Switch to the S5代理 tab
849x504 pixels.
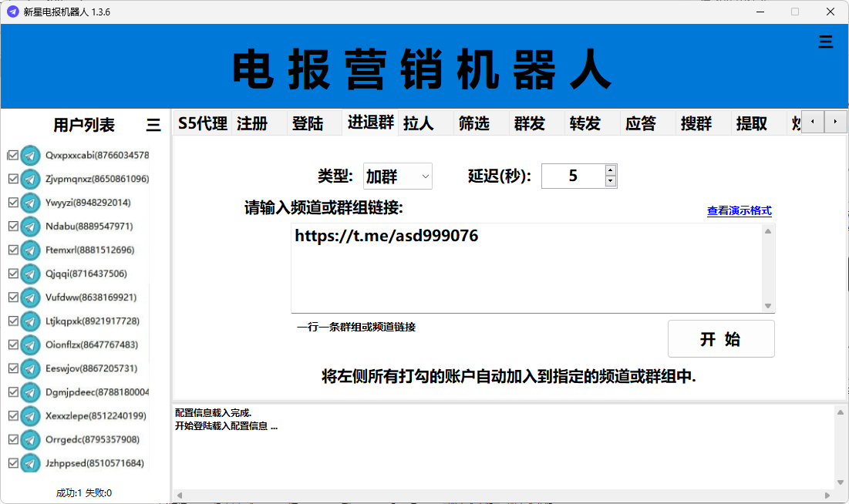tap(203, 123)
